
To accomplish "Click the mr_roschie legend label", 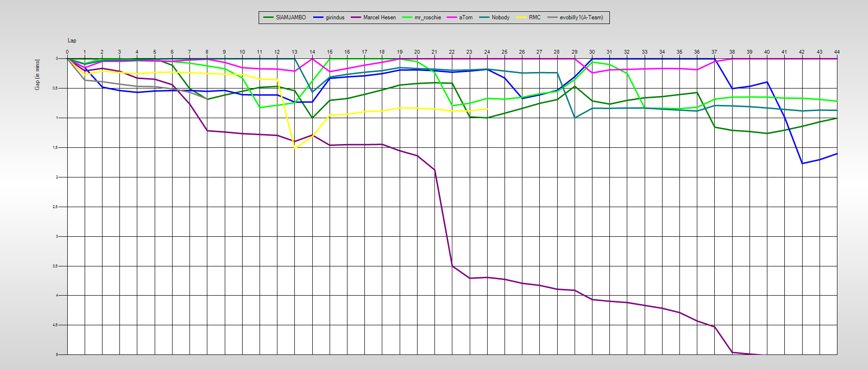I will (x=427, y=17).
